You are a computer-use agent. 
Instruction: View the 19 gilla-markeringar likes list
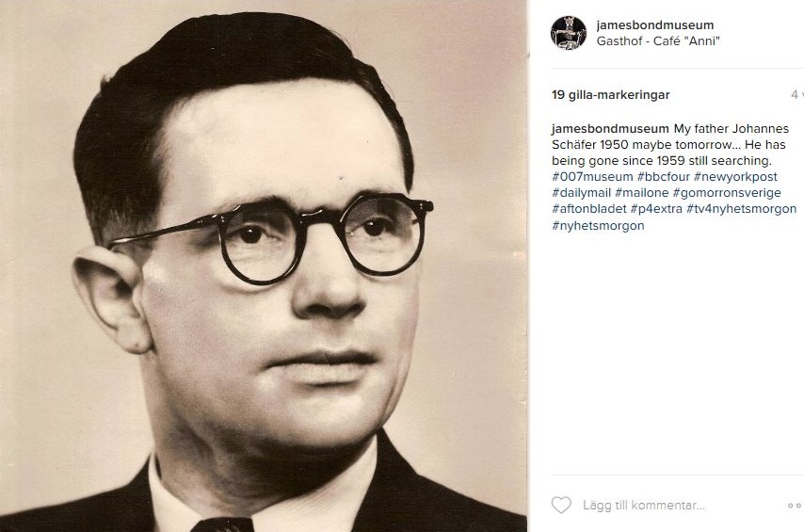point(611,95)
